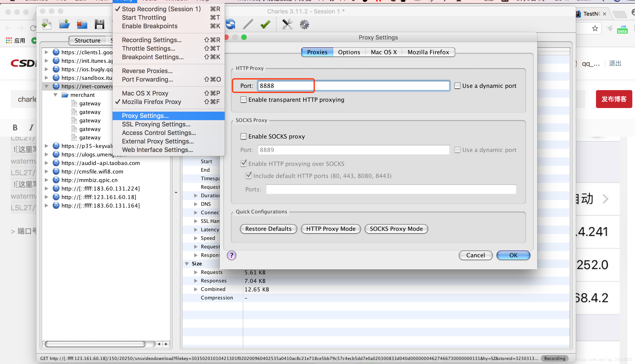The height and width of the screenshot is (364, 635).
Task: Open Reverse Proxies... menu entry
Action: pyautogui.click(x=169, y=71)
